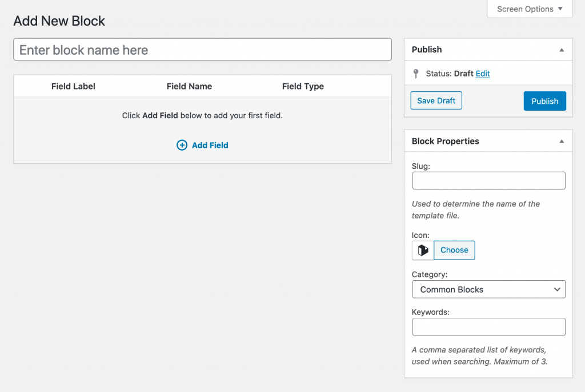Collapse the Publish panel arrow

point(562,50)
